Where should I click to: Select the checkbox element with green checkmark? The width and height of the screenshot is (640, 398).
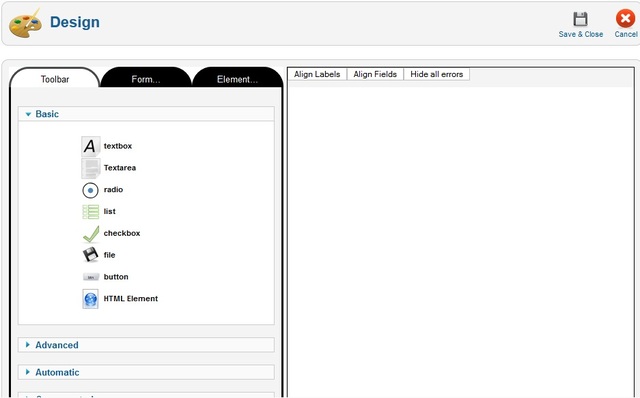pyautogui.click(x=91, y=234)
